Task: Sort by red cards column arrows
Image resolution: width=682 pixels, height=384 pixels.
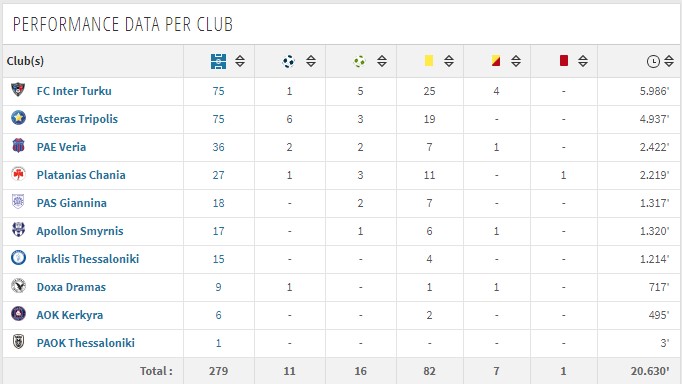Action: 583,61
